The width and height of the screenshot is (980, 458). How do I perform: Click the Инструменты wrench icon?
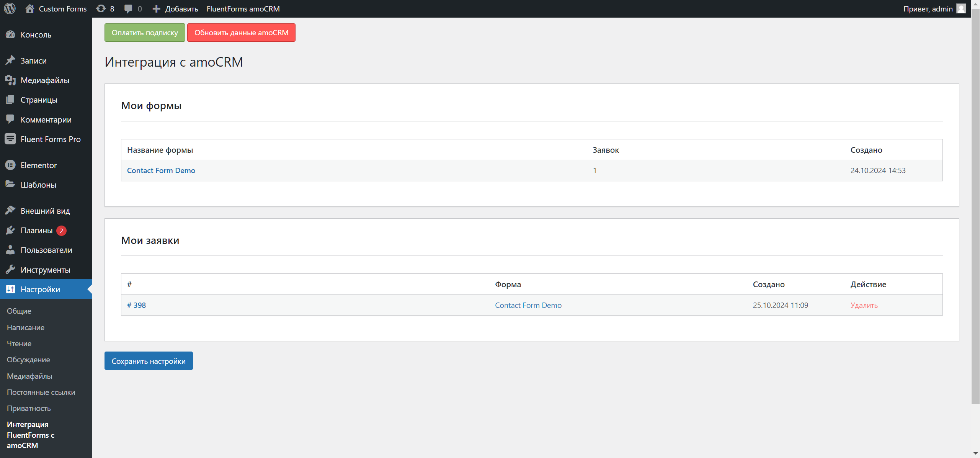click(10, 270)
